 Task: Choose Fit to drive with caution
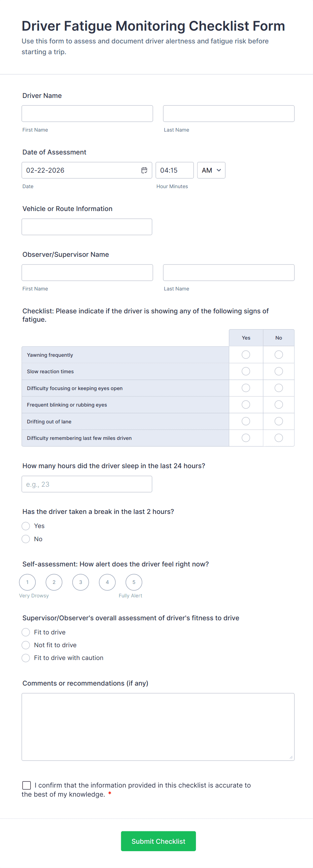[x=26, y=658]
